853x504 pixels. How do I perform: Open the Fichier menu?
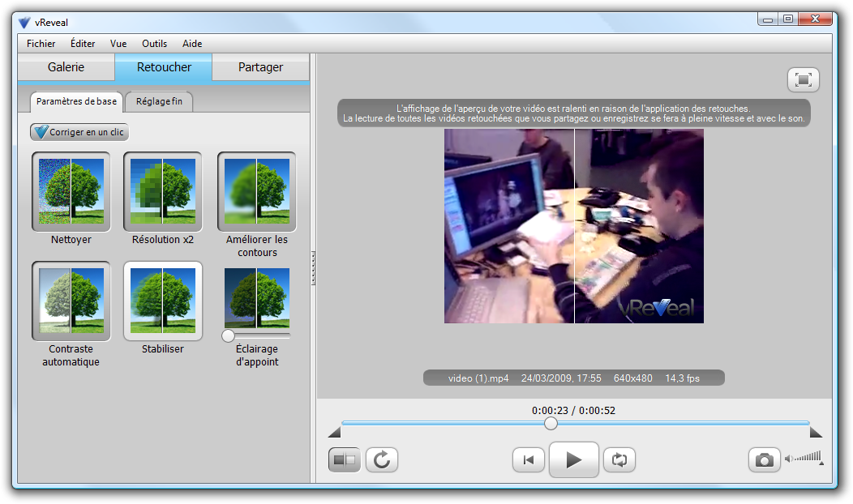tap(41, 44)
